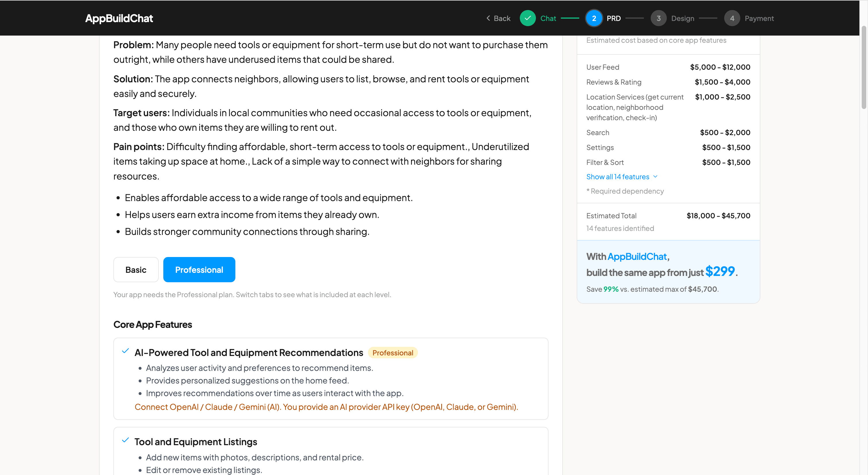Click the page vertical scrollbar thumb
The image size is (868, 475).
click(864, 67)
